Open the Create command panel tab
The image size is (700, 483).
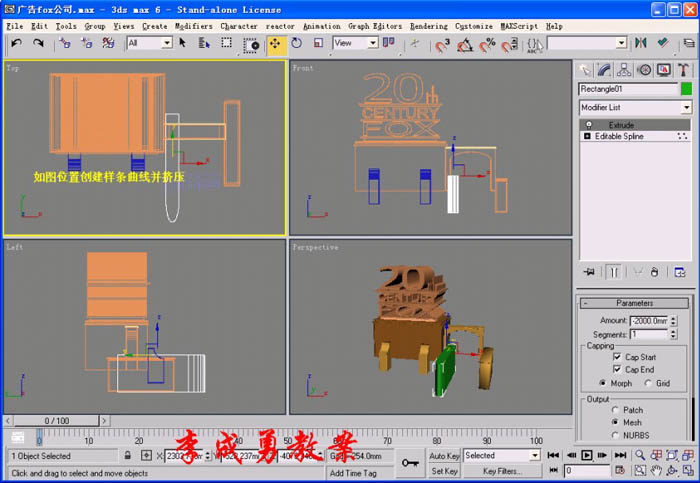(x=585, y=70)
